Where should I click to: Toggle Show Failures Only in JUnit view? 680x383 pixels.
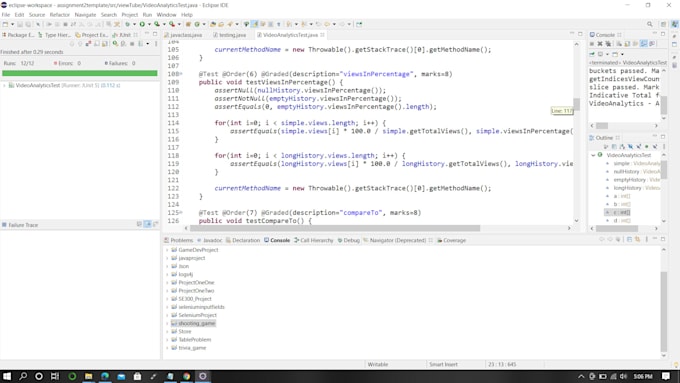coord(88,43)
